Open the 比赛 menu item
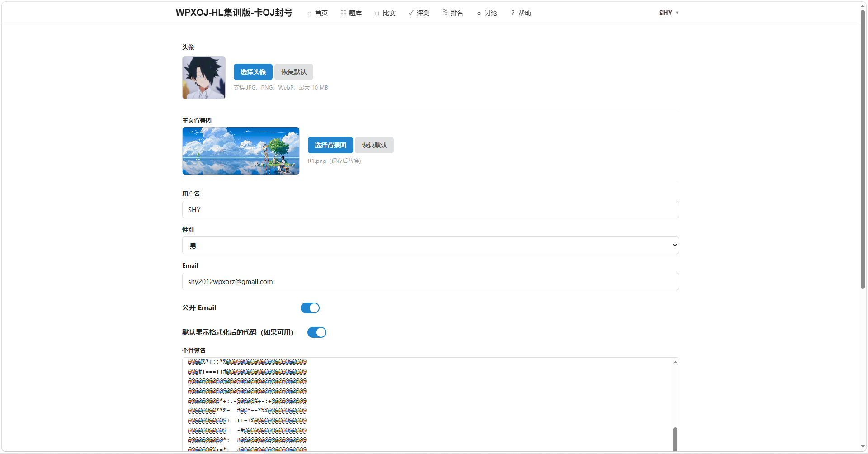Viewport: 868px width, 454px height. 385,13
